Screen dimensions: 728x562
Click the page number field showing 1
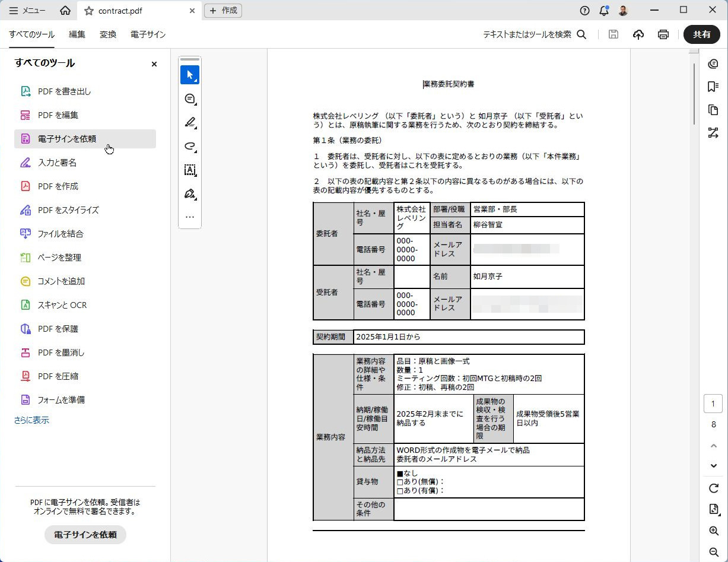[x=713, y=404]
